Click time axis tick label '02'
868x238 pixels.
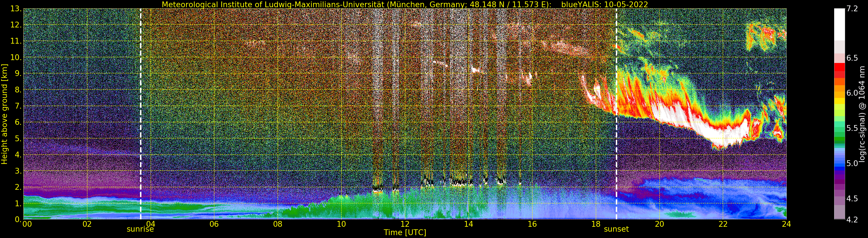87,224
